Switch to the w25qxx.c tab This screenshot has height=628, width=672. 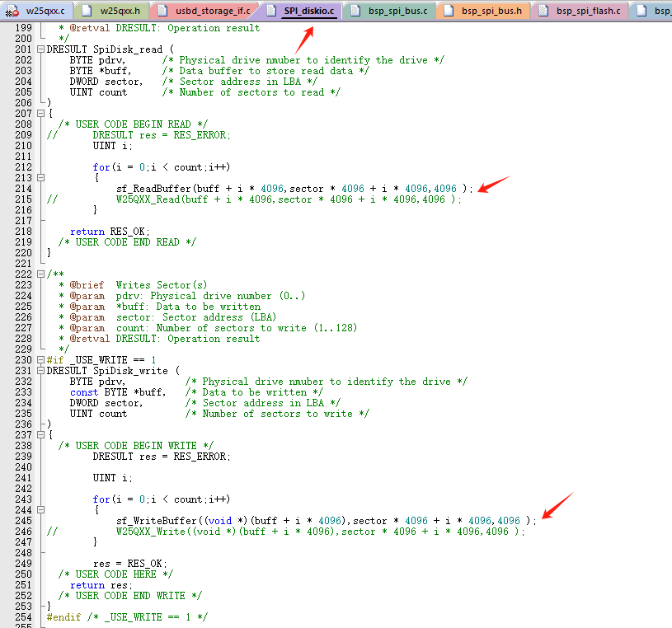[37, 11]
